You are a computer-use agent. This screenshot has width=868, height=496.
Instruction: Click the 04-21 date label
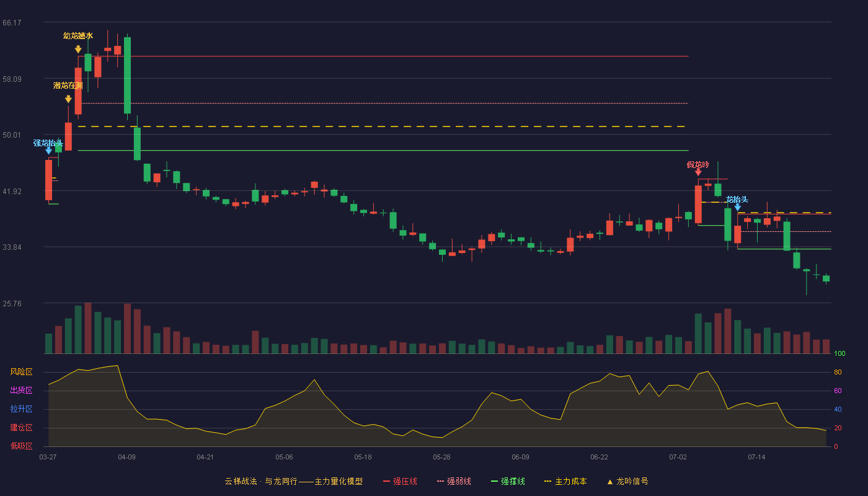[205, 457]
